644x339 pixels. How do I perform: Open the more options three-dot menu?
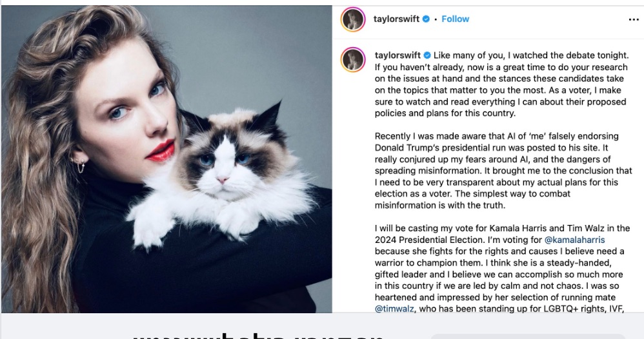(x=634, y=20)
